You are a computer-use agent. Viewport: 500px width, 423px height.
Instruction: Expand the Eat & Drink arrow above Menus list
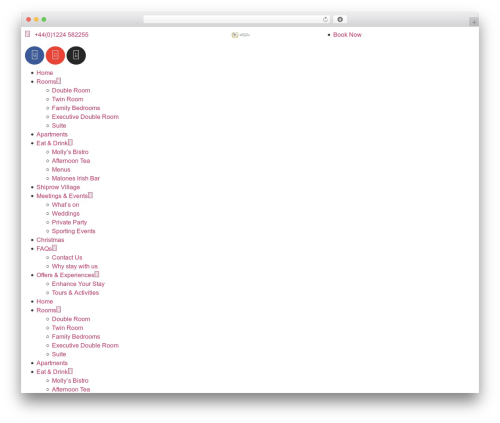pos(70,143)
